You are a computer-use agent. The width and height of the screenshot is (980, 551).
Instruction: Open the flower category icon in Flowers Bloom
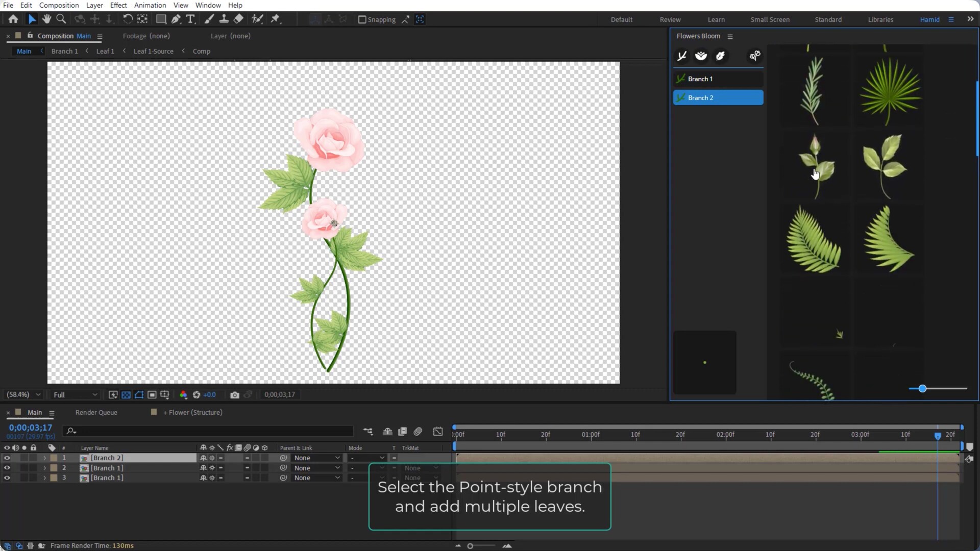coord(701,56)
